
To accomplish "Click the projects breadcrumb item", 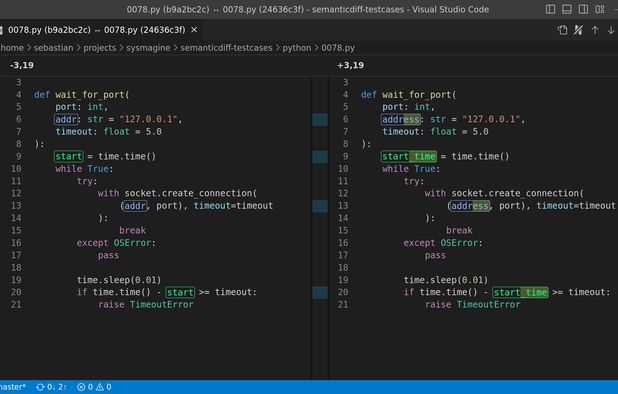I will 99,48.
